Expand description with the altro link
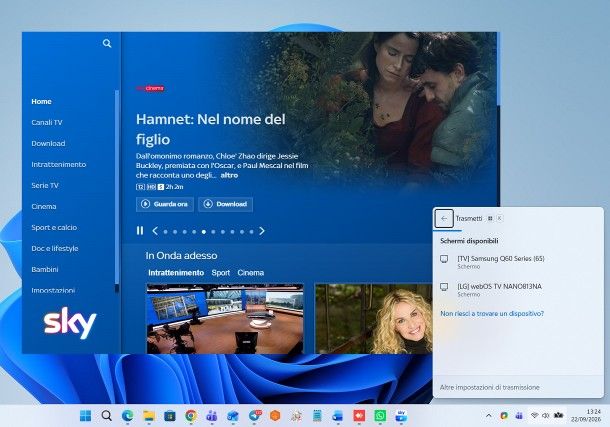Viewport: 610px width, 427px height. tap(229, 175)
